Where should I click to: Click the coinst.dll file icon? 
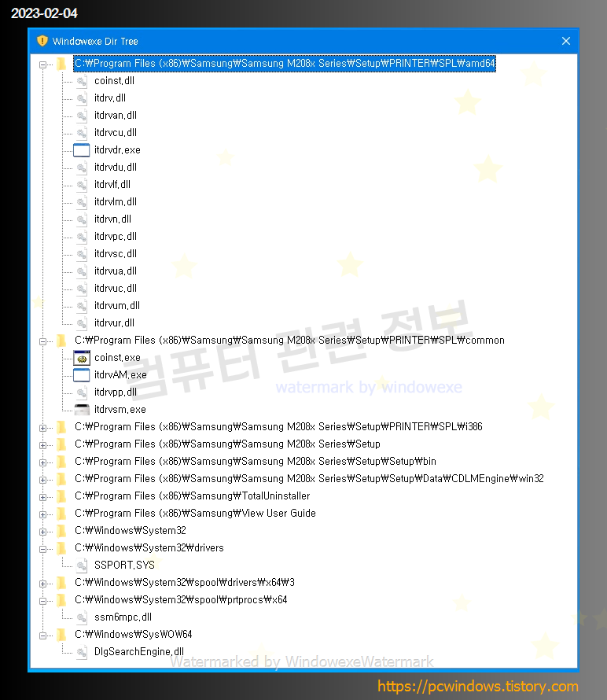pyautogui.click(x=81, y=81)
